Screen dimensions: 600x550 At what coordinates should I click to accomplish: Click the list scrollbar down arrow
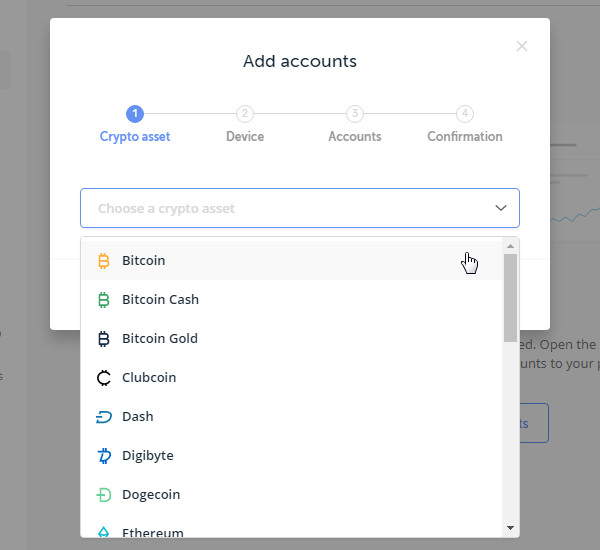pos(510,528)
